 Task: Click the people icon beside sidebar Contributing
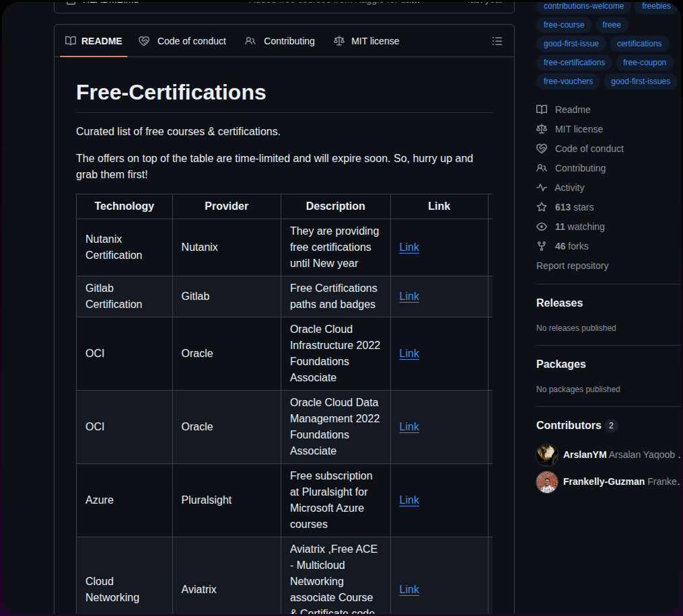coord(542,168)
